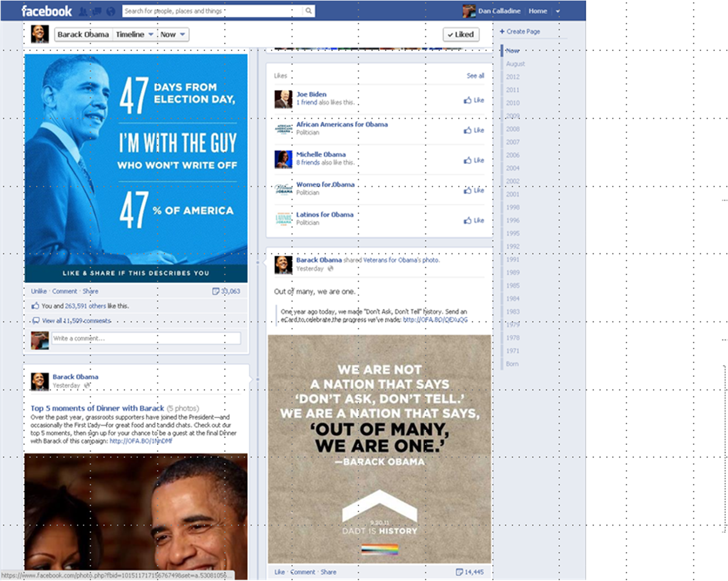The height and width of the screenshot is (581, 728).
Task: Click the search for people, places field
Action: [x=213, y=11]
